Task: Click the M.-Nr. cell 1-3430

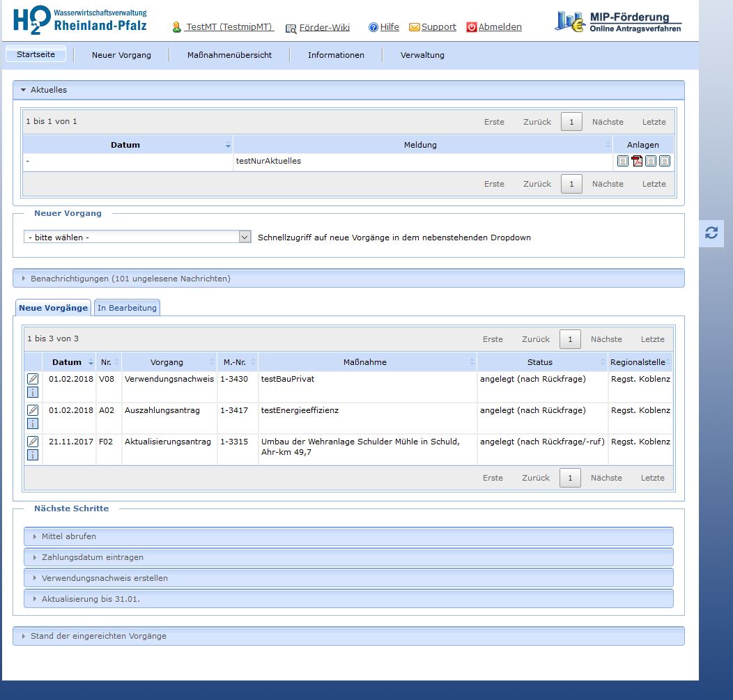Action: [238, 387]
